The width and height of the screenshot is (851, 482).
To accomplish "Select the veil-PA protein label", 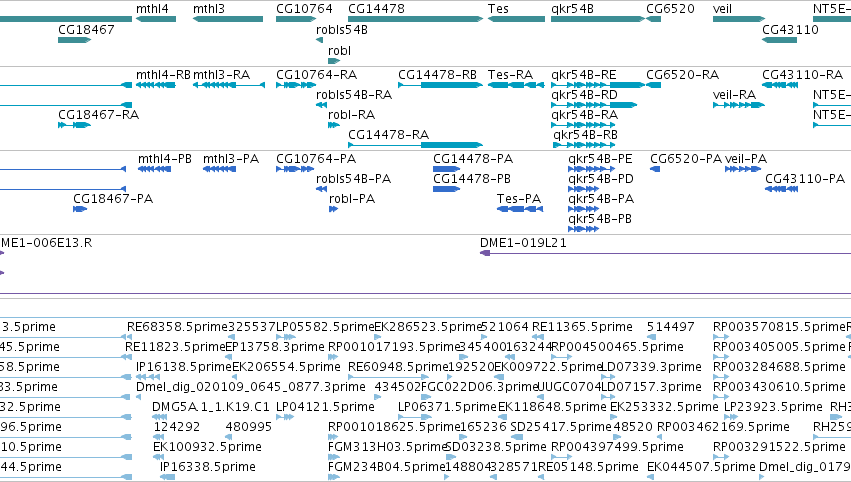I will click(x=746, y=159).
